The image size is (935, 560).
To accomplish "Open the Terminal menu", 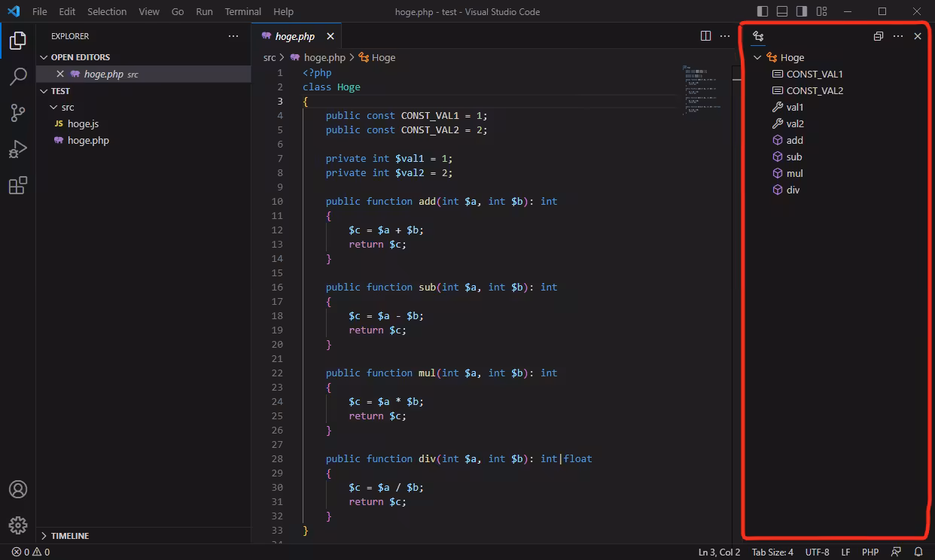I will click(x=243, y=11).
